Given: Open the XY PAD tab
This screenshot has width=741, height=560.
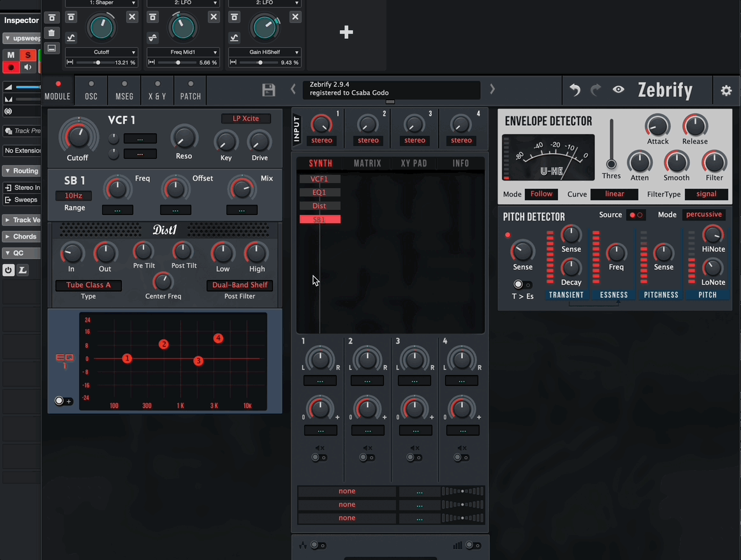Looking at the screenshot, I should (x=414, y=163).
